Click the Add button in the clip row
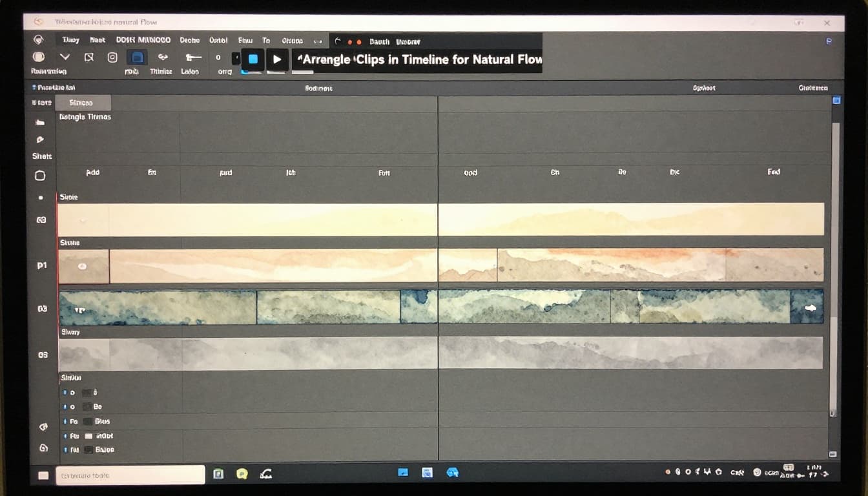 coord(92,172)
